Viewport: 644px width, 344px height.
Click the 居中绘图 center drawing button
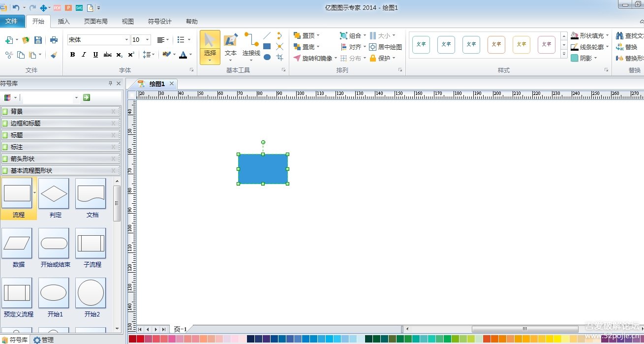pos(386,47)
